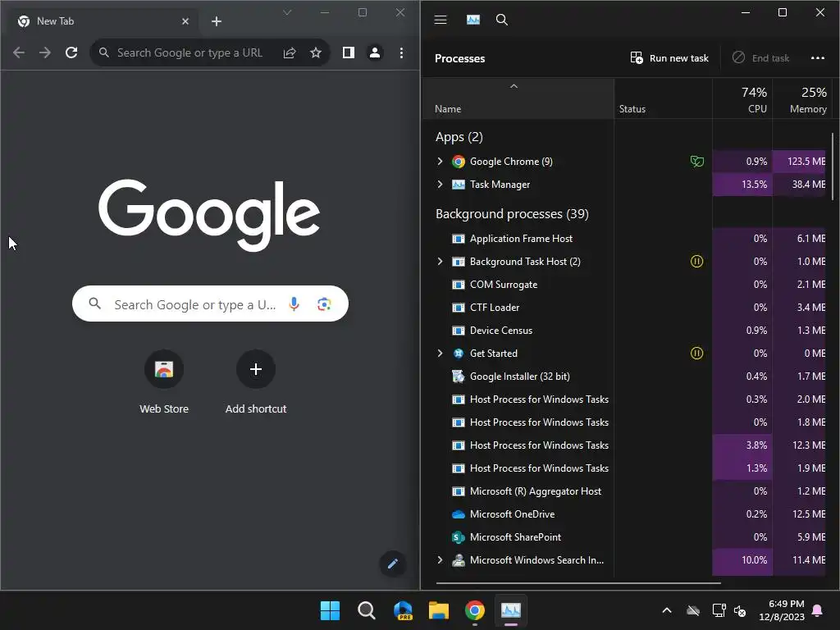Expand Microsoft Windows Search Indexer row
The height and width of the screenshot is (630, 840).
tap(440, 559)
